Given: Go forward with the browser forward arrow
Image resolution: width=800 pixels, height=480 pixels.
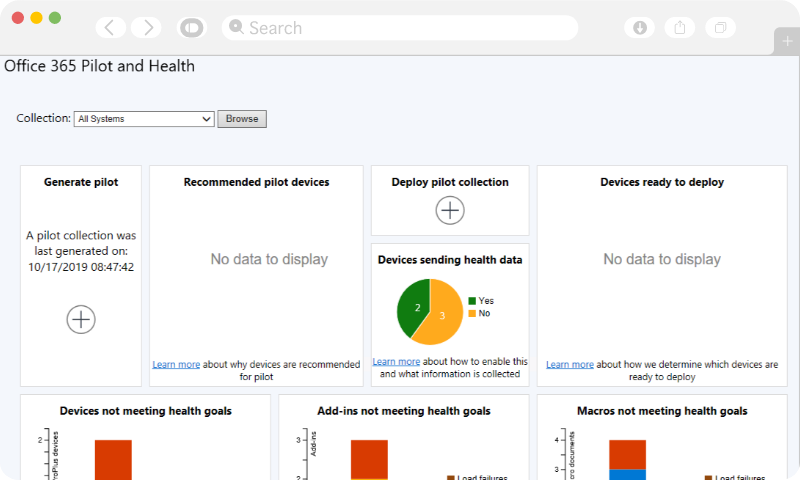Looking at the screenshot, I should click(146, 28).
